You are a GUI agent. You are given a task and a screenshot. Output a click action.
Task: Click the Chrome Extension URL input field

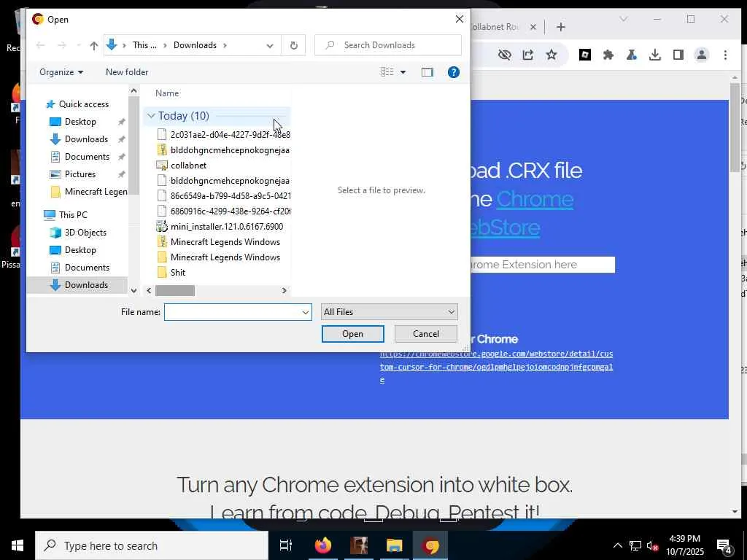pyautogui.click(x=543, y=265)
